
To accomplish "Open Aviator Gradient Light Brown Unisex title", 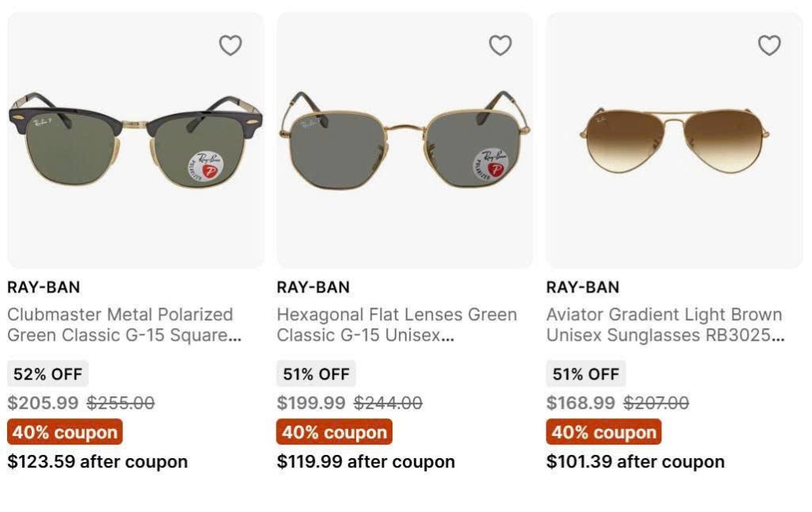I will (665, 325).
